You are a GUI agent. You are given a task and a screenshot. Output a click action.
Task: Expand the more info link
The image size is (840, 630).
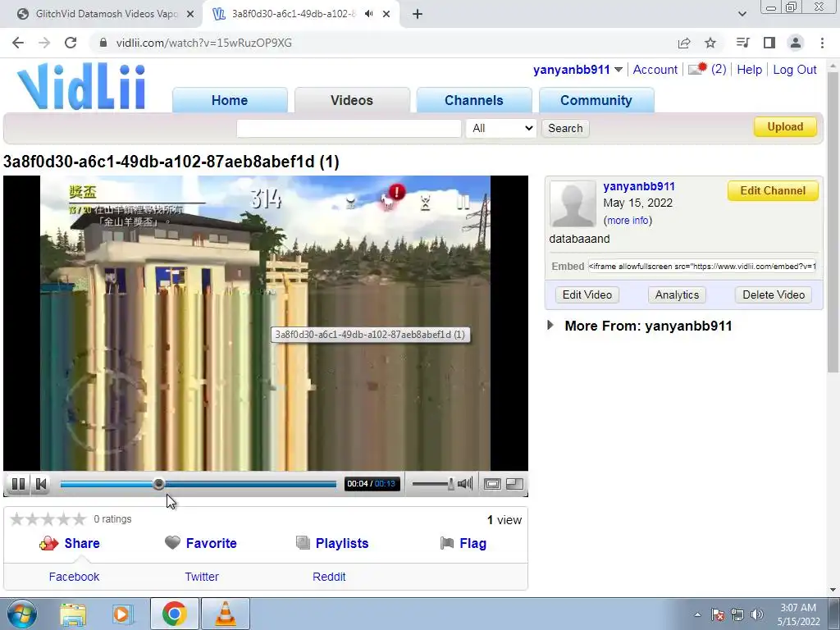tap(628, 220)
